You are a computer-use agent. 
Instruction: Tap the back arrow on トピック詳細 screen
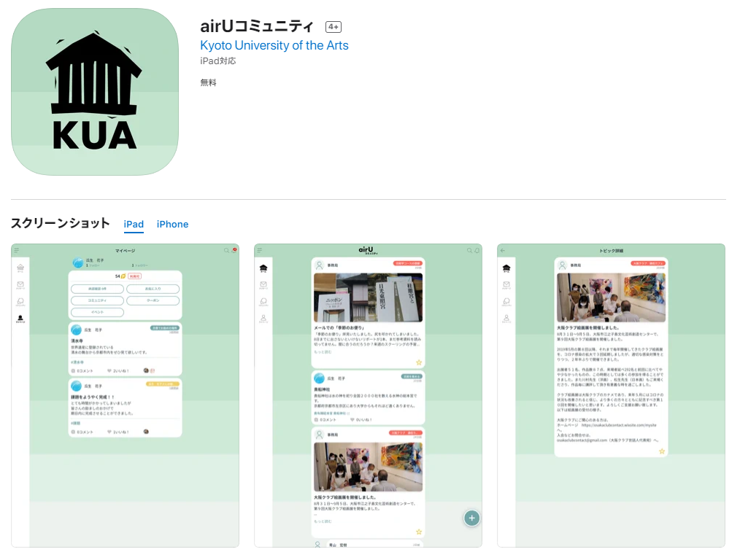point(502,250)
